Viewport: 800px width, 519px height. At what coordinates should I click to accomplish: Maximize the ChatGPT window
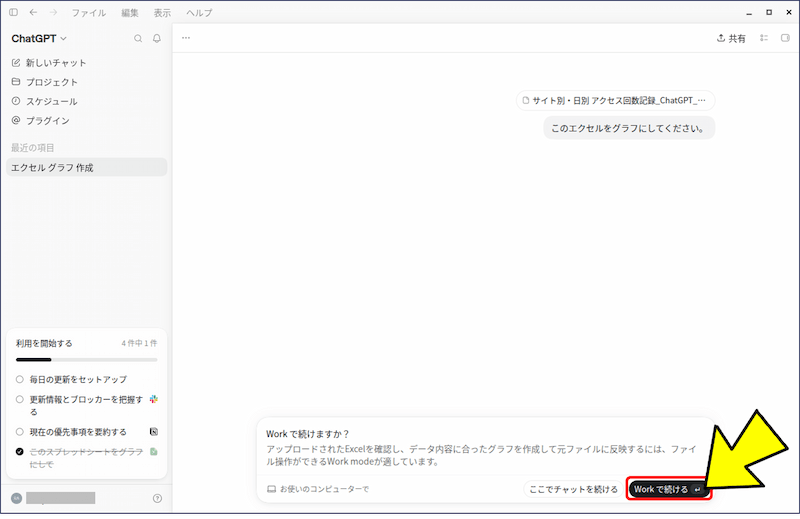tap(769, 12)
